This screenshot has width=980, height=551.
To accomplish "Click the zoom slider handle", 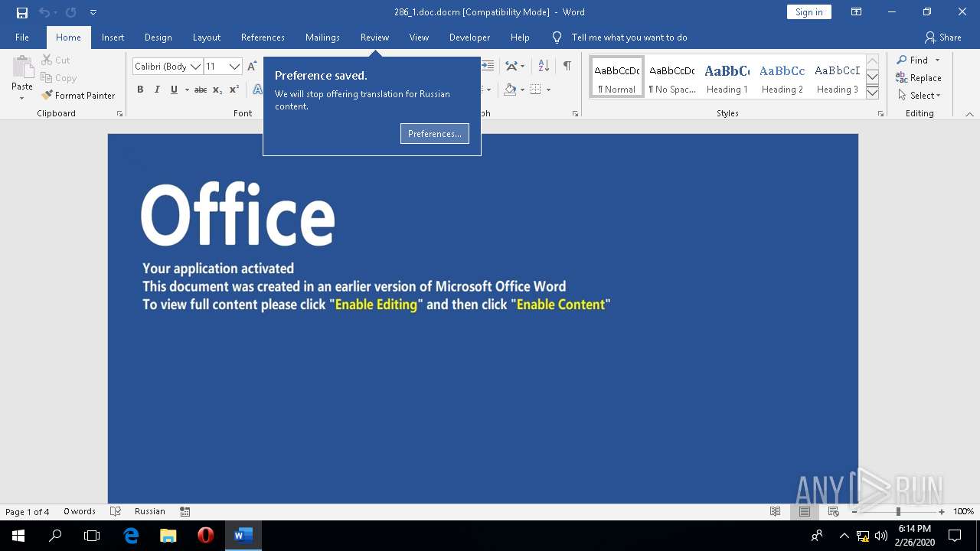I will [x=898, y=511].
